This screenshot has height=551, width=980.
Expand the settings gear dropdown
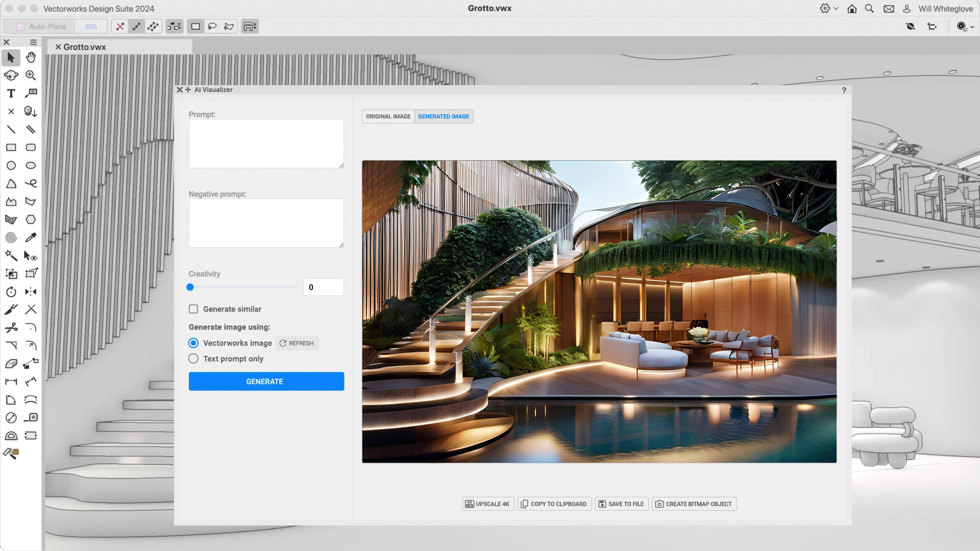pyautogui.click(x=829, y=9)
